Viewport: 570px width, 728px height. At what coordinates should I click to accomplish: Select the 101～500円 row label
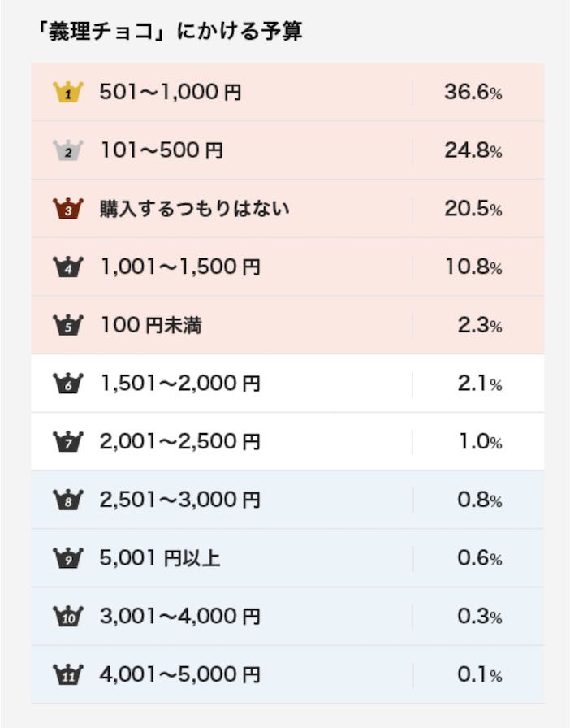162,150
